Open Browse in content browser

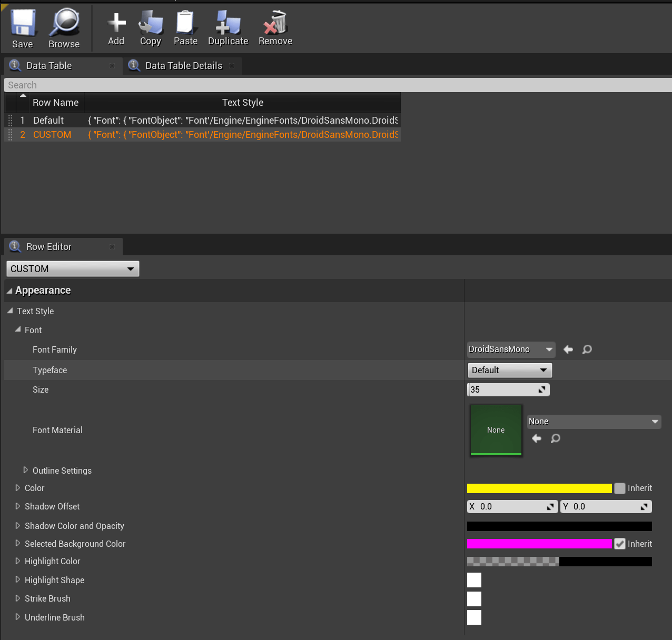[64, 29]
